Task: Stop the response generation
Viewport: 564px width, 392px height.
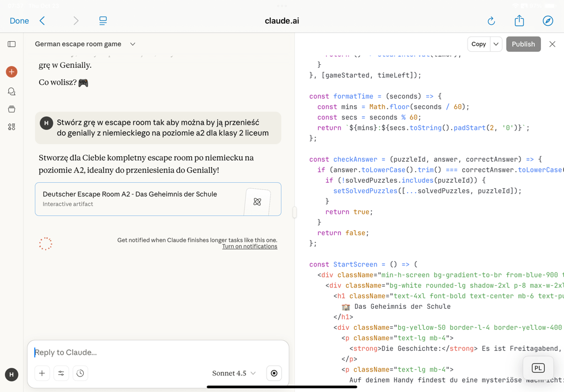Action: pos(274,373)
